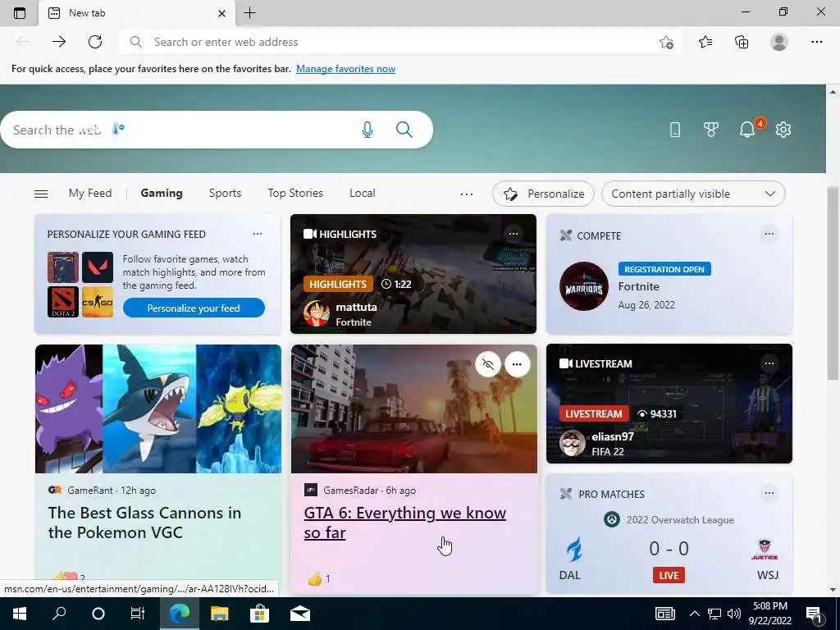Open the Collections icon
The height and width of the screenshot is (630, 840).
pos(742,42)
